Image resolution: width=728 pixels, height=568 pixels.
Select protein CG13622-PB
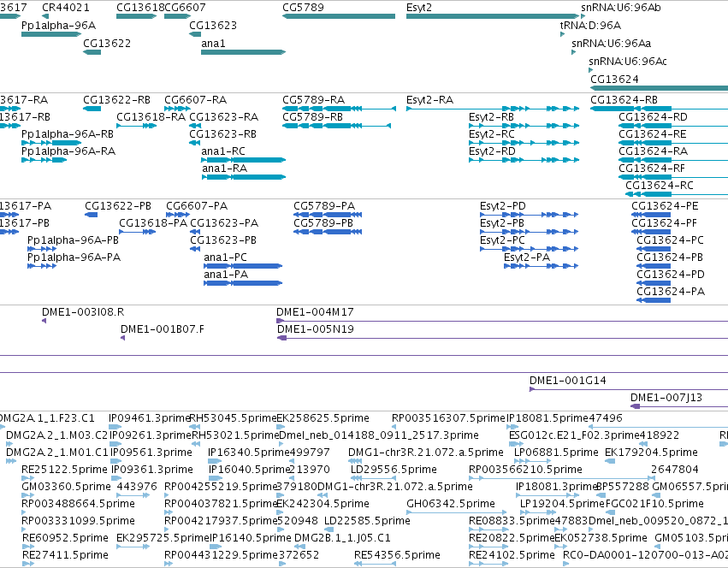coord(118,207)
